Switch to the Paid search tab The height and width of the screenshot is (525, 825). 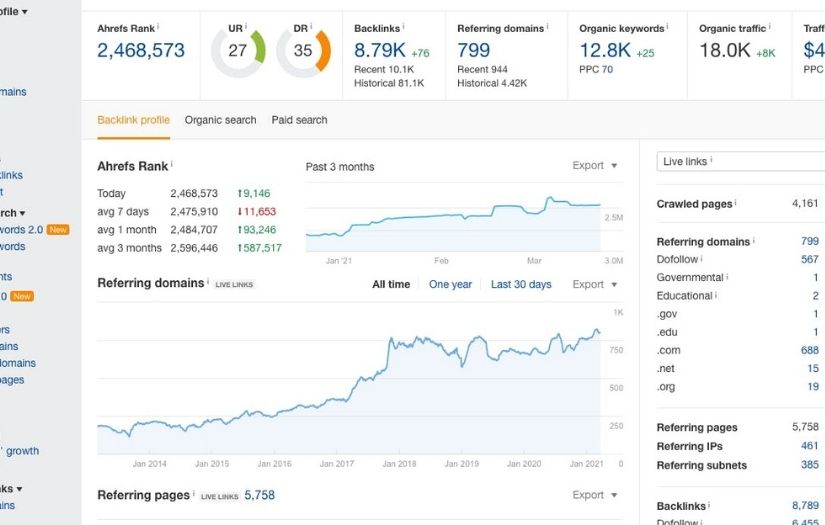pyautogui.click(x=299, y=120)
